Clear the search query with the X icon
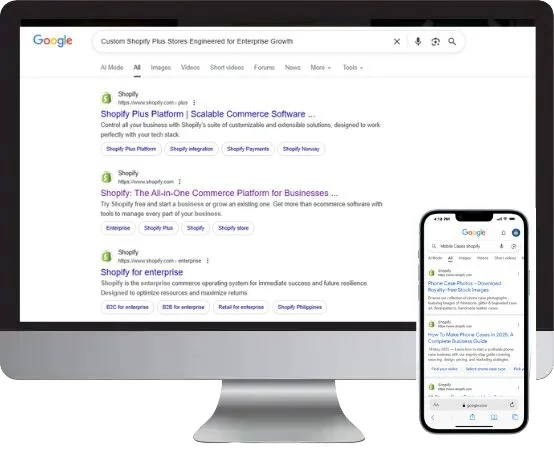 tap(397, 42)
